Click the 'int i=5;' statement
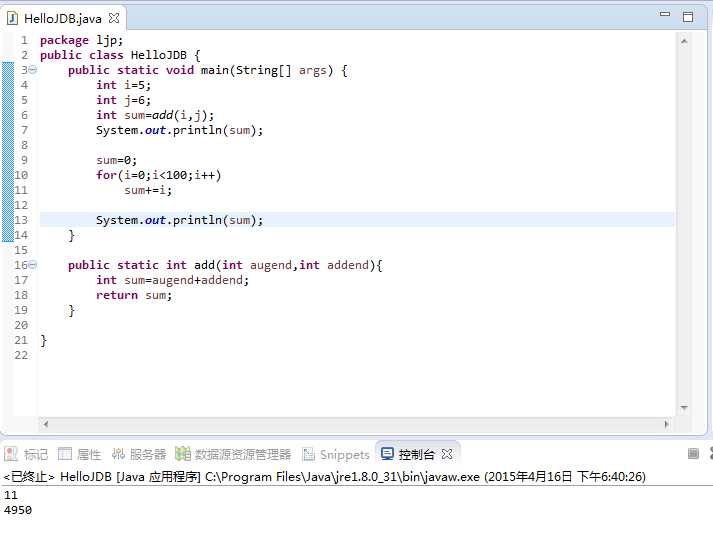 click(123, 85)
